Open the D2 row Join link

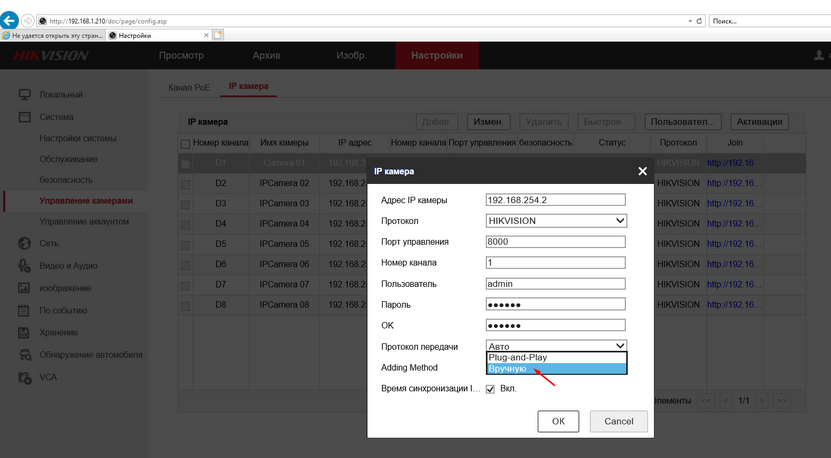(733, 183)
